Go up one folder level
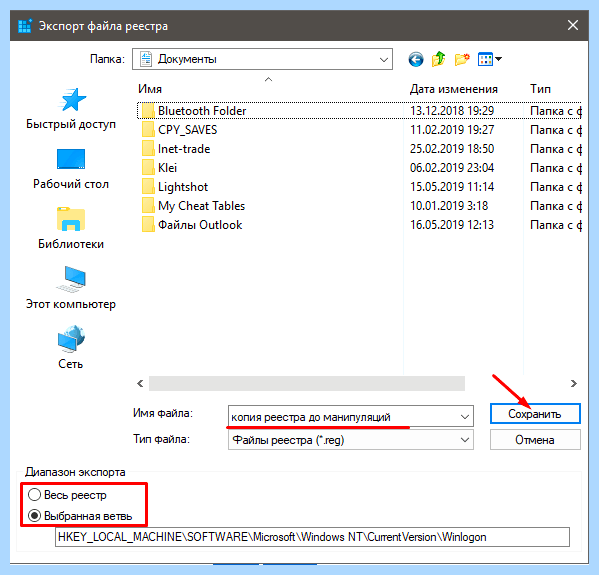The width and height of the screenshot is (599, 575). coord(439,59)
